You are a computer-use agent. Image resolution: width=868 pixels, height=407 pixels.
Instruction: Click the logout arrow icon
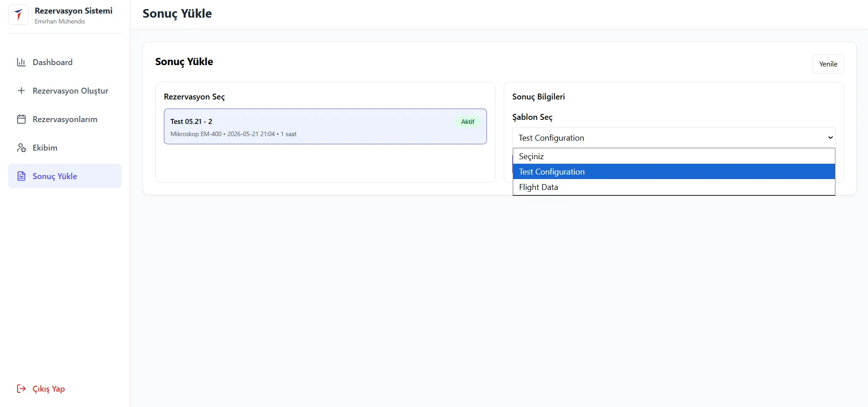21,389
